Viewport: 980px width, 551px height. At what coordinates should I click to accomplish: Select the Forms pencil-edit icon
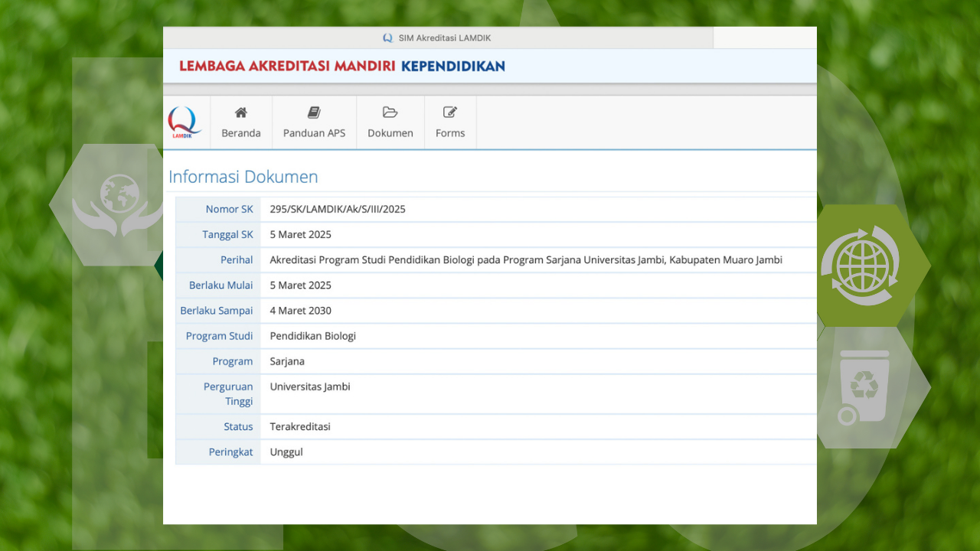click(450, 113)
